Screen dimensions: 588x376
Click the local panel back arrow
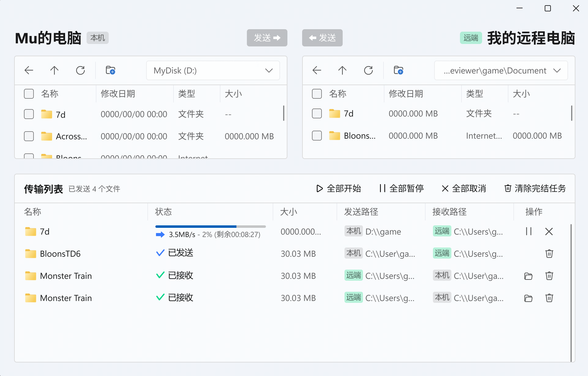(x=29, y=70)
